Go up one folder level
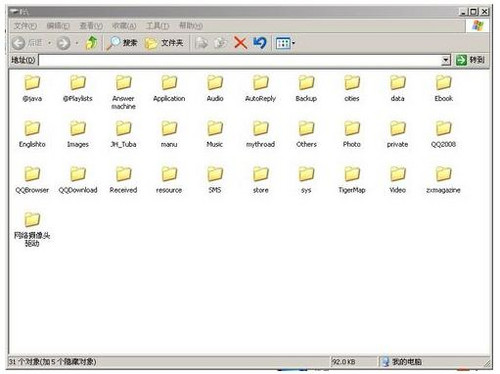The height and width of the screenshot is (374, 500). pos(91,43)
